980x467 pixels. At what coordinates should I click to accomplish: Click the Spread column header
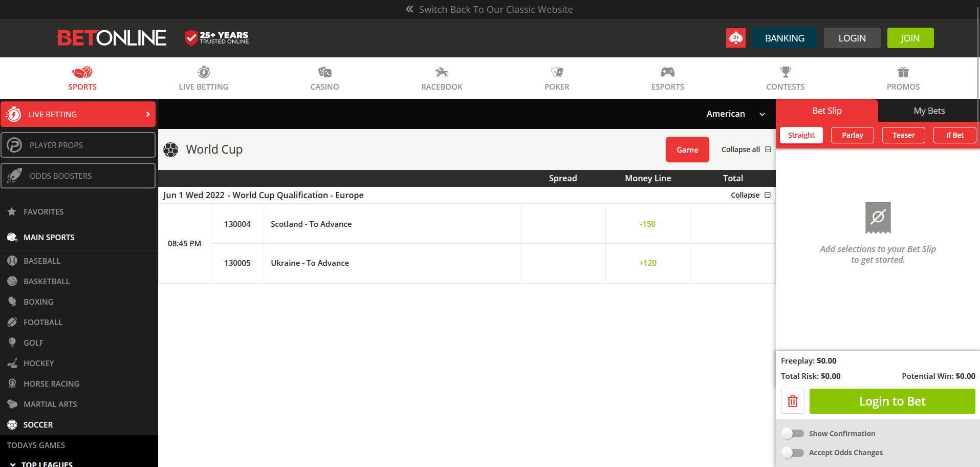(563, 178)
